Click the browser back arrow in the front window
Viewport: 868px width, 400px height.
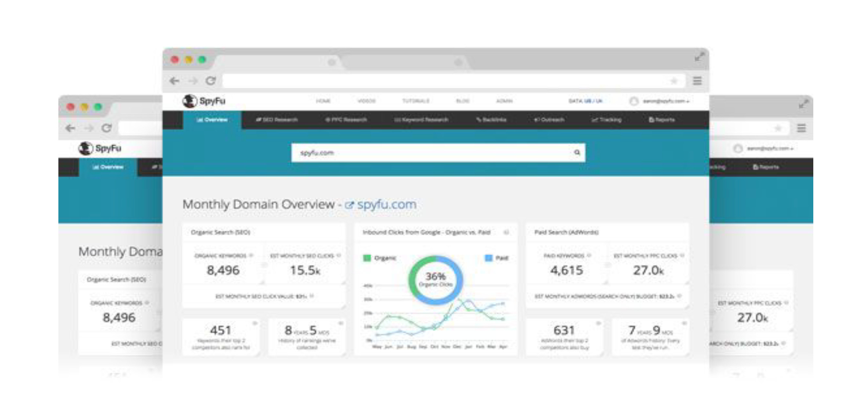[x=174, y=81]
